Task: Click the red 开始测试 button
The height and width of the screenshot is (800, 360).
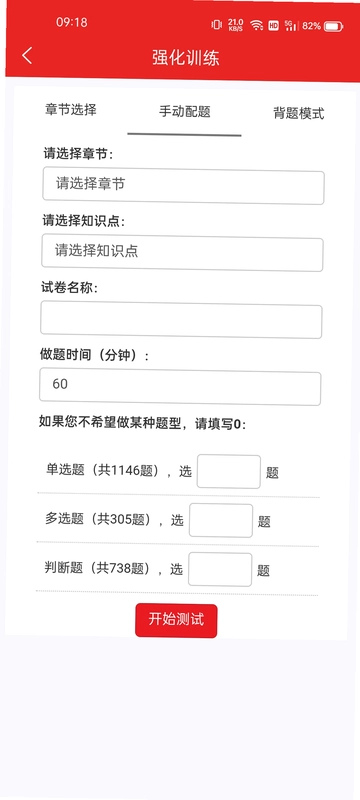Action: tap(176, 620)
